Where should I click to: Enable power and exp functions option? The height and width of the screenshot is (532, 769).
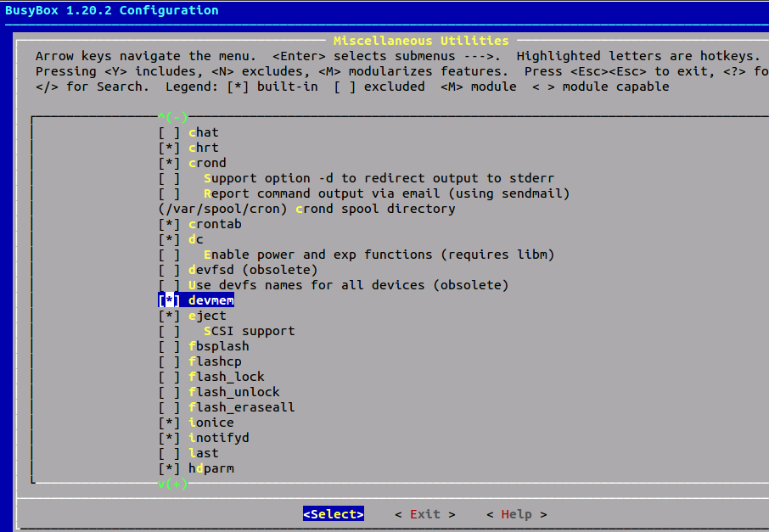point(169,255)
